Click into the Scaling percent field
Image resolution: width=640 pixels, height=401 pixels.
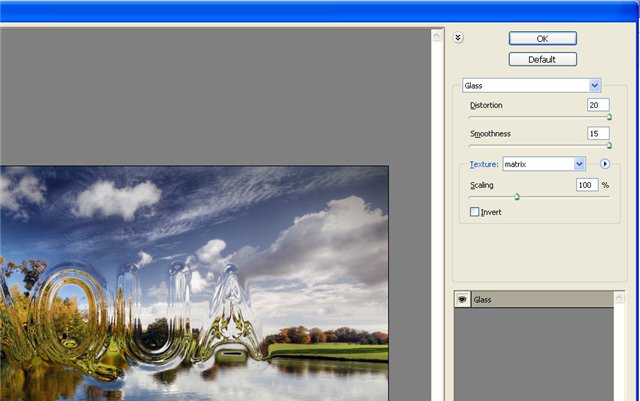(x=586, y=185)
